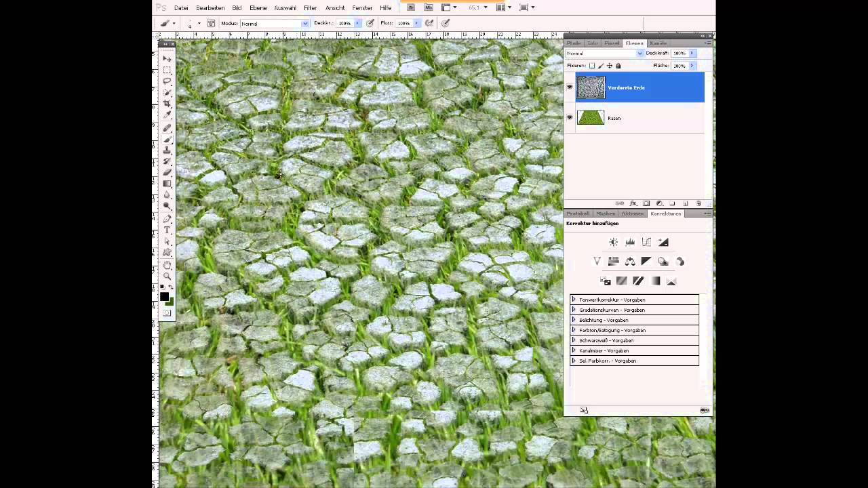Select the Pen tool
Screen dimensions: 868x488
[x=167, y=219]
